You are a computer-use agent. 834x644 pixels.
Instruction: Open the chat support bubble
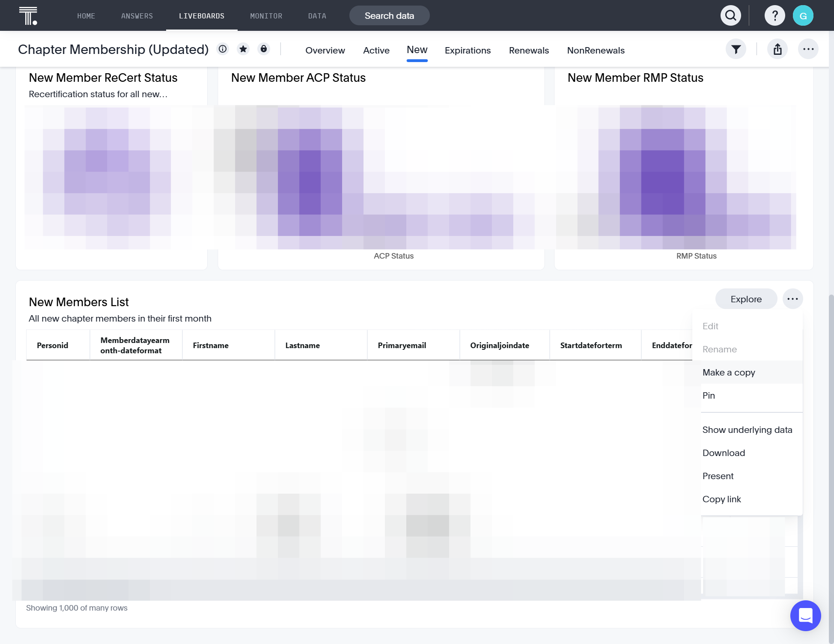(805, 616)
